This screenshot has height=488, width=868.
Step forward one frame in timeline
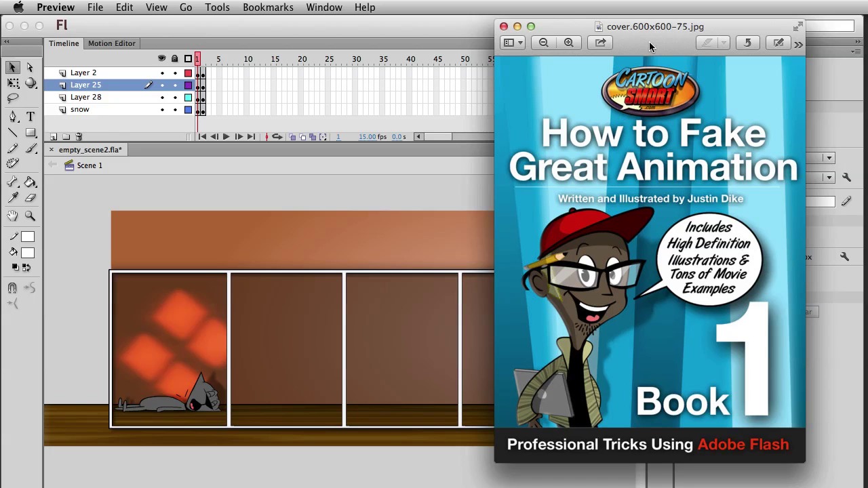[239, 137]
